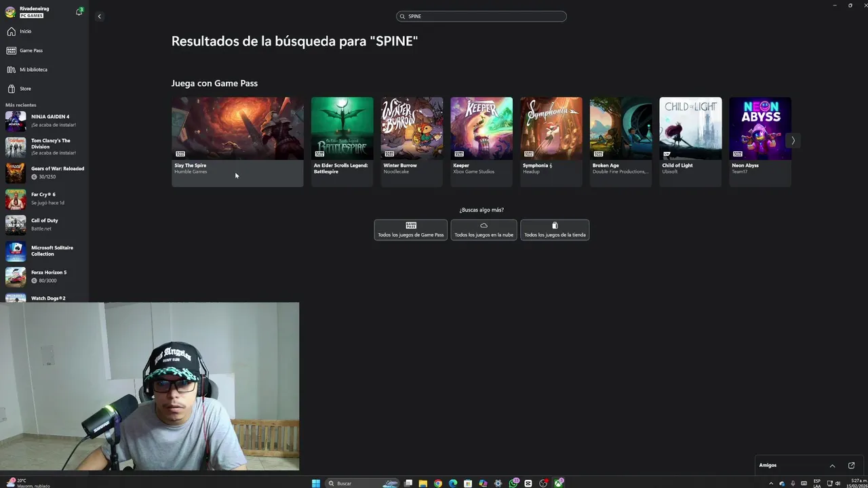
Task: Open Google Chrome from taskbar
Action: [438, 483]
